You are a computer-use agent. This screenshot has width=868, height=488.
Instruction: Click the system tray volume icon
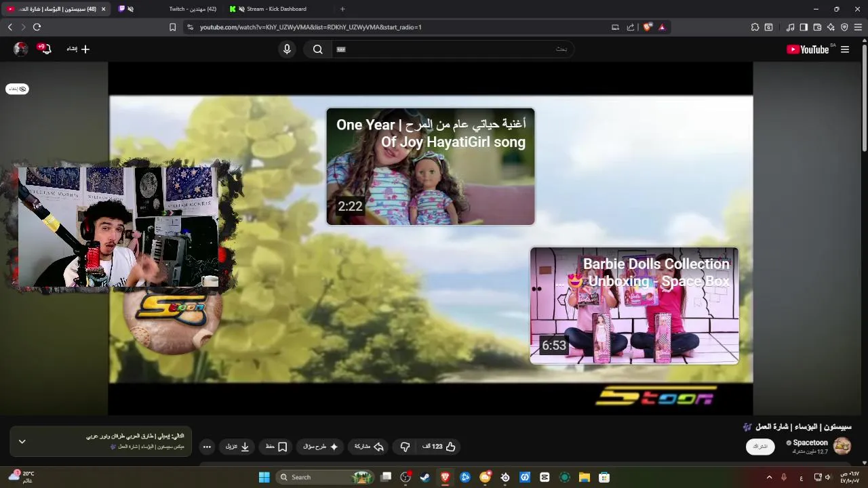(828, 477)
